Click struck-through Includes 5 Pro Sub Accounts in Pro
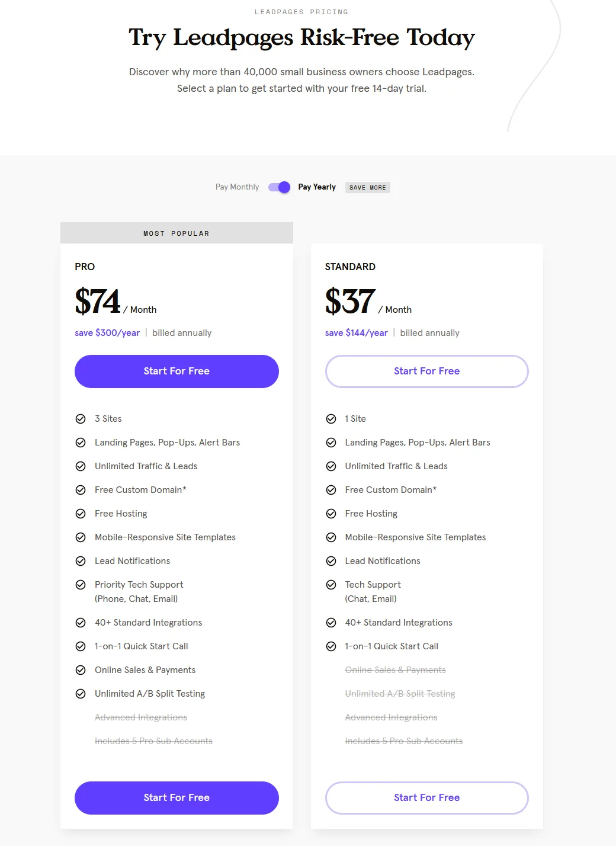 (153, 741)
